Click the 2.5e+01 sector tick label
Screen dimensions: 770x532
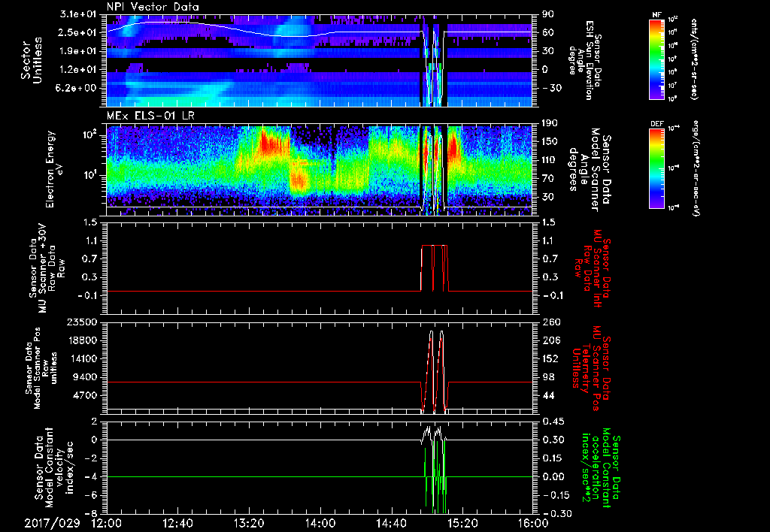pyautogui.click(x=78, y=32)
